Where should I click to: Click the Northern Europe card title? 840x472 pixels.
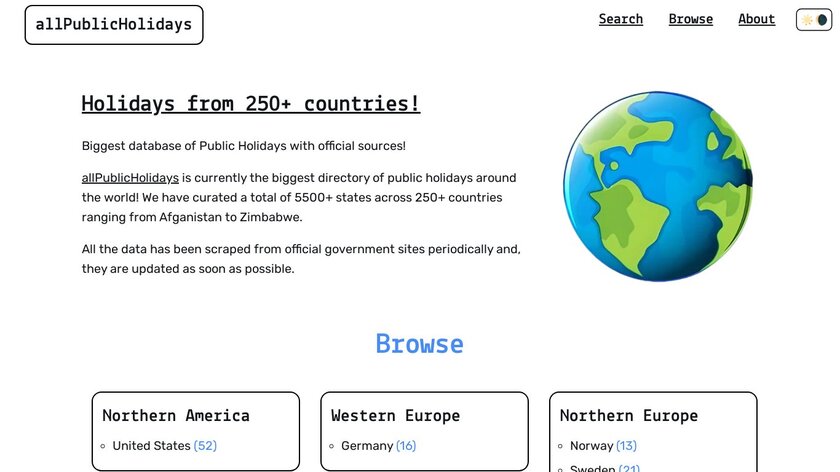point(628,416)
